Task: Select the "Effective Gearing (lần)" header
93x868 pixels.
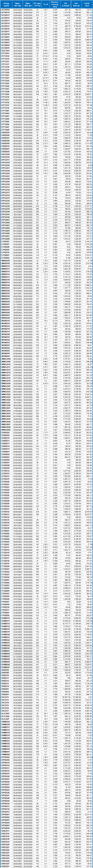Action: (55, 4)
